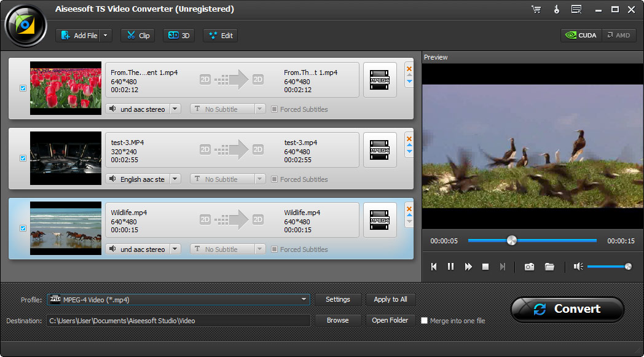Click the Aiseesoft application logo
Viewport: 644px width, 357px height.
tap(25, 25)
